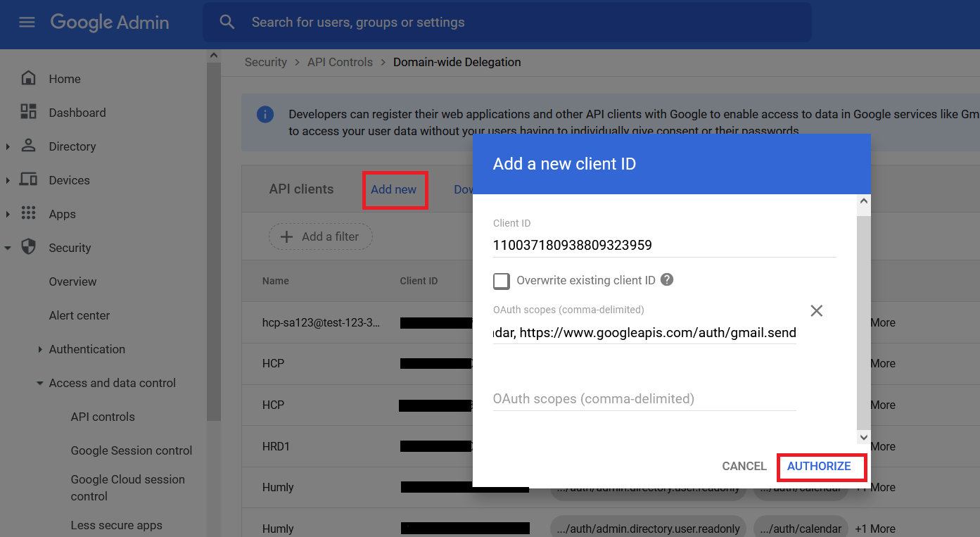Enable the Overwrite existing client ID checkbox
Screen dimensions: 980x537
coord(501,281)
